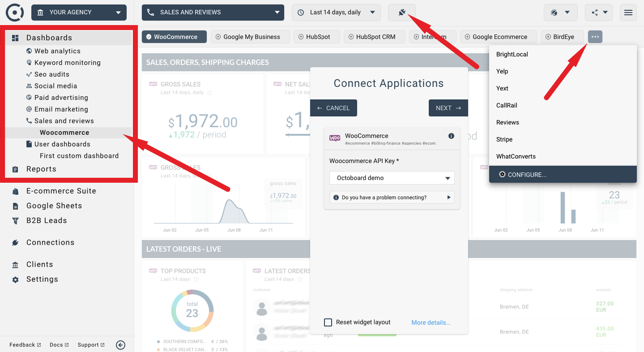Open the Octoboard demo API key dropdown

[x=392, y=178]
